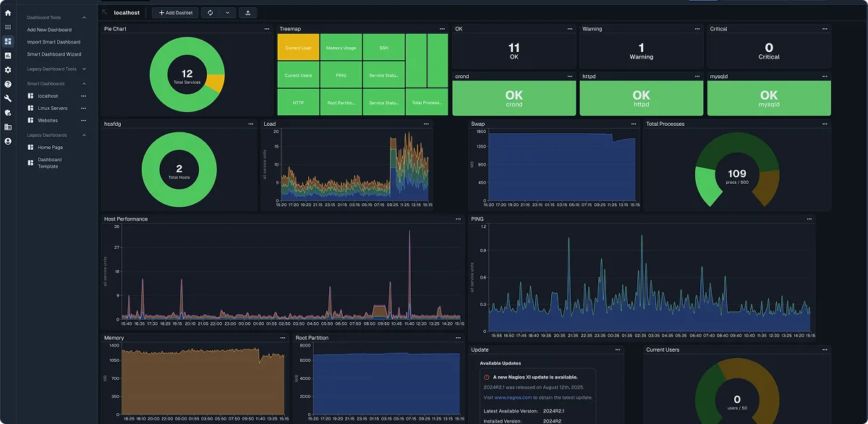The width and height of the screenshot is (868, 424).
Task: Click the highlighted Dashboards icon in sidebar
Action: point(7,41)
